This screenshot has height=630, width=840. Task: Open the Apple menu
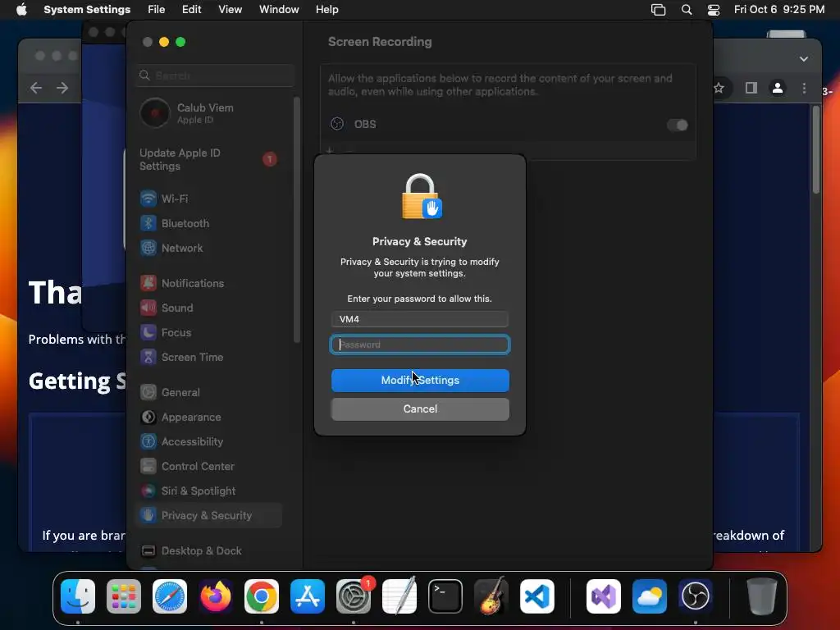tap(21, 10)
